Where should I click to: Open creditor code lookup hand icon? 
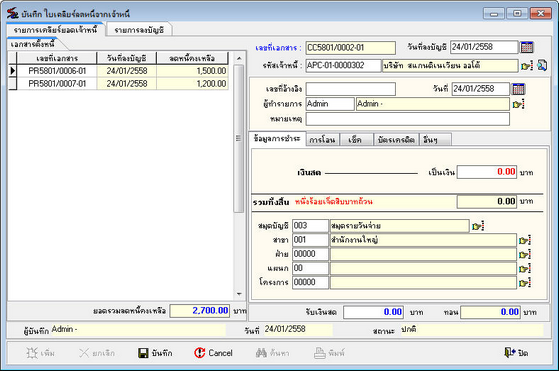point(527,66)
